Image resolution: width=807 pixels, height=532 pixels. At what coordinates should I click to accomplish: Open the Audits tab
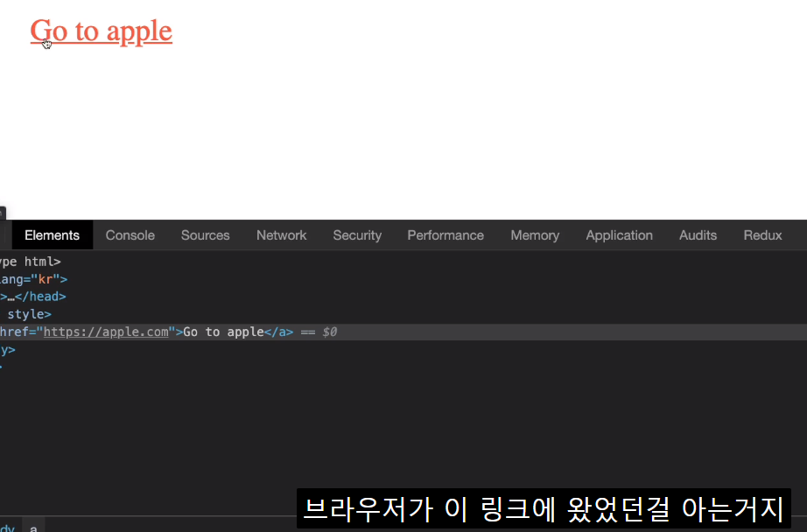point(698,235)
